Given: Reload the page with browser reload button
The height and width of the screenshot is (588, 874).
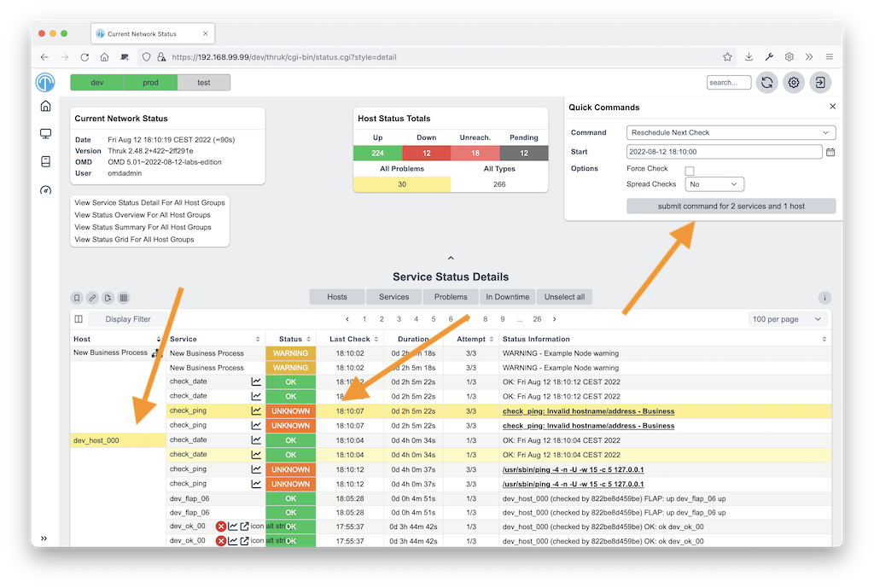Looking at the screenshot, I should (x=84, y=57).
